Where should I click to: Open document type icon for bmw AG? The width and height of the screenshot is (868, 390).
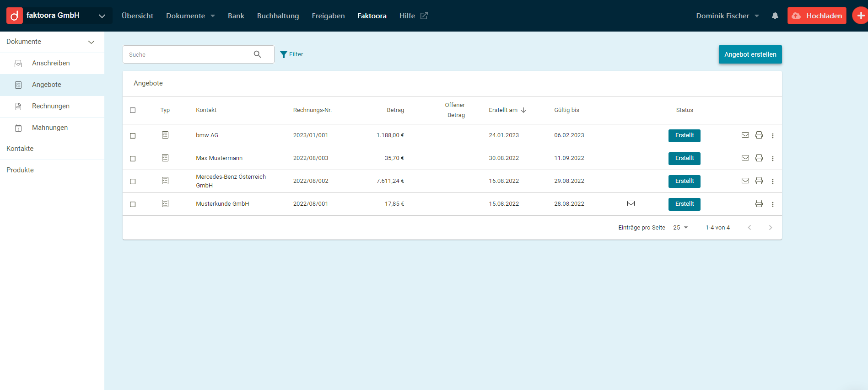[x=165, y=135]
